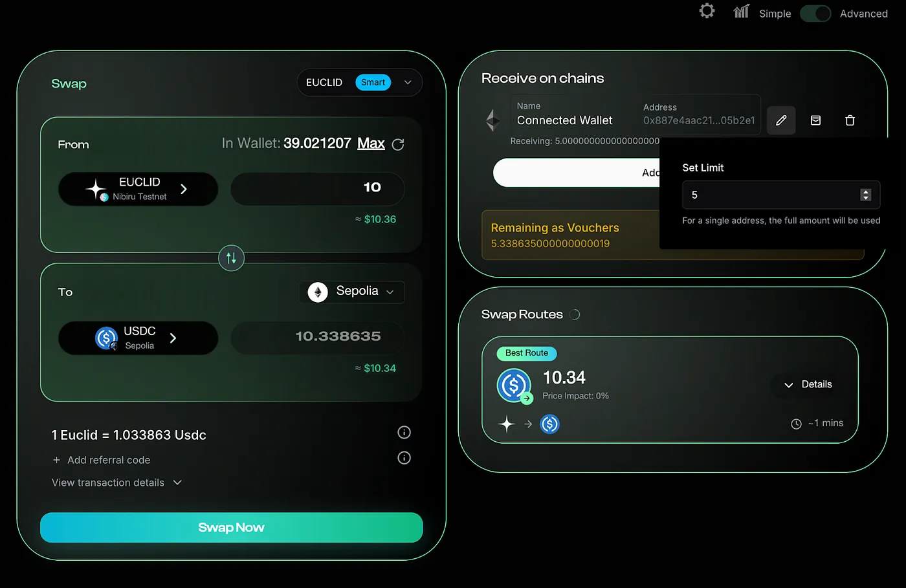Click the Swap Now button

click(231, 527)
